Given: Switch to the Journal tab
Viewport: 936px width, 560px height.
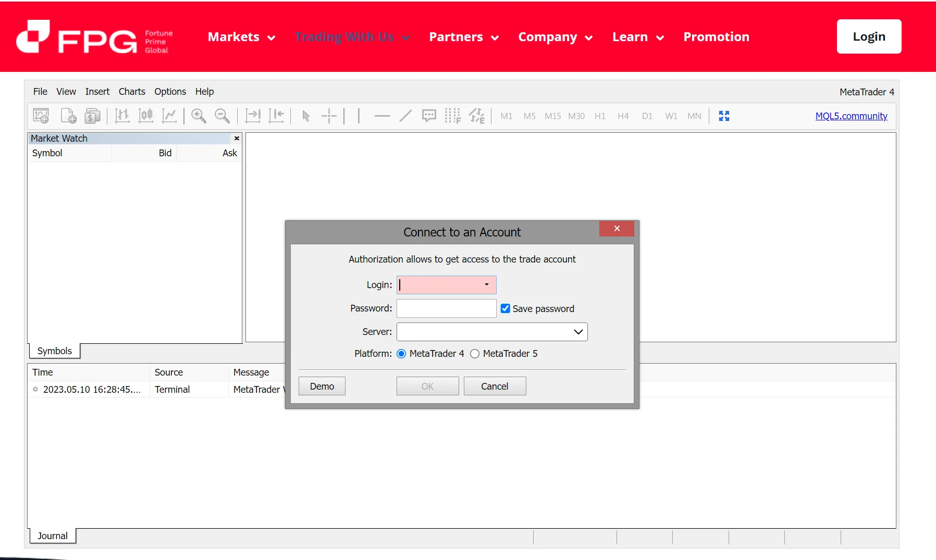Looking at the screenshot, I should click(x=53, y=536).
